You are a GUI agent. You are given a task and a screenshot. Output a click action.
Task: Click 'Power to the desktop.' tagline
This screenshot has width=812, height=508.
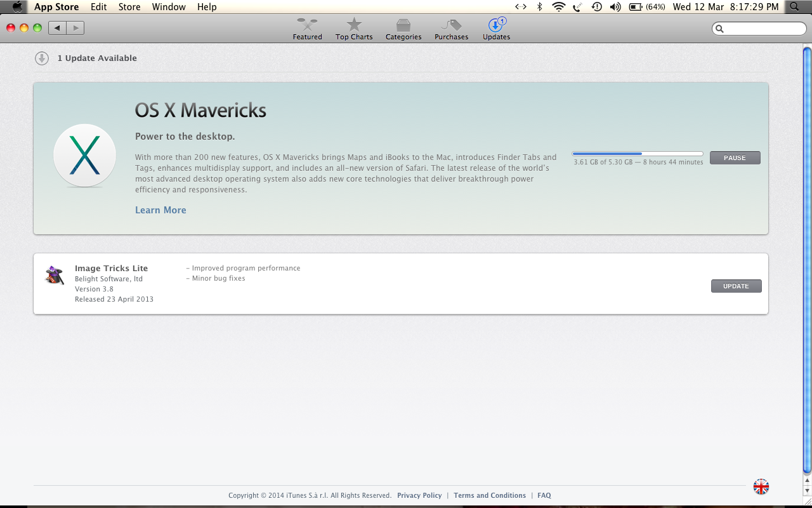click(185, 137)
